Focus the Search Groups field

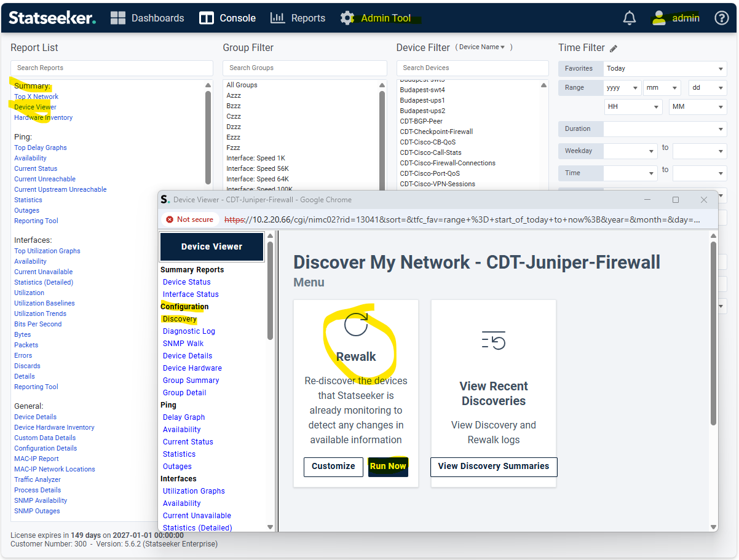click(x=305, y=68)
